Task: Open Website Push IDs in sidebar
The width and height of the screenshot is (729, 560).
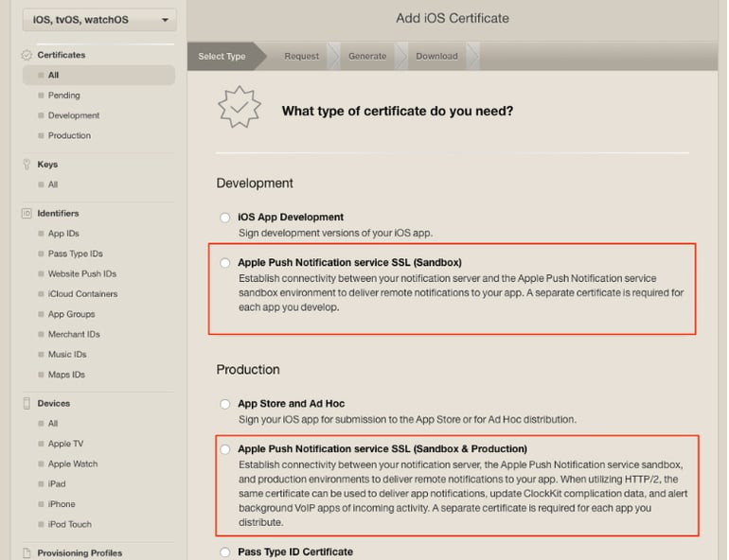Action: pos(81,274)
